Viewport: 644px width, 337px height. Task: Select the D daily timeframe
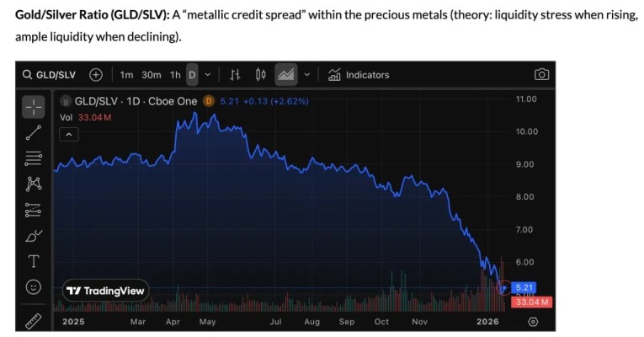[192, 74]
